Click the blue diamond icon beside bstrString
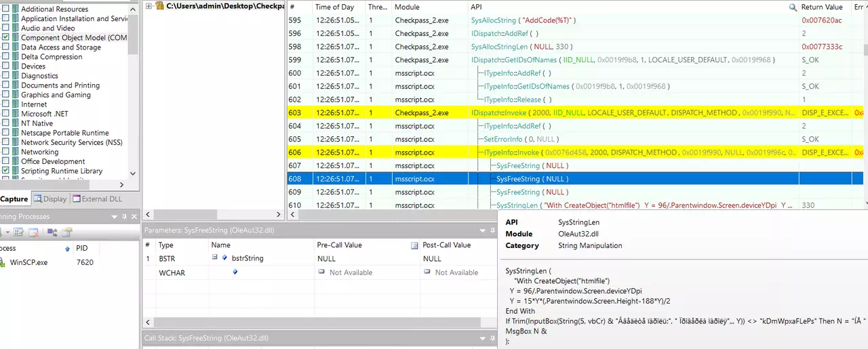This screenshot has height=349, width=868. coord(224,258)
